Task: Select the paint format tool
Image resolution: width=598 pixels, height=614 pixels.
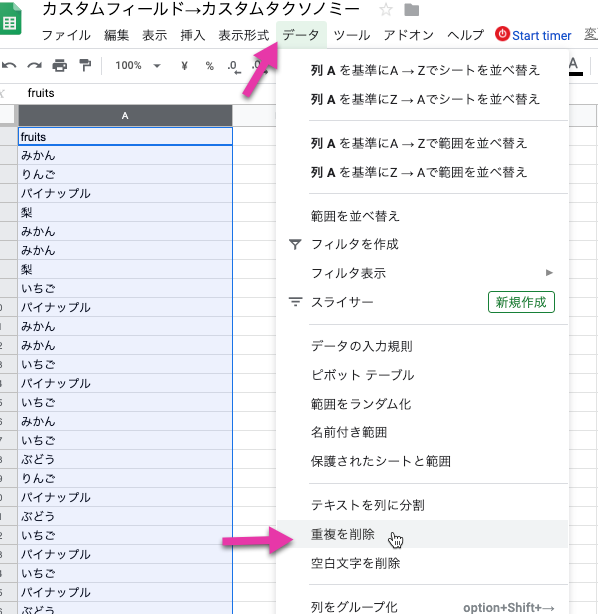Action: click(85, 65)
